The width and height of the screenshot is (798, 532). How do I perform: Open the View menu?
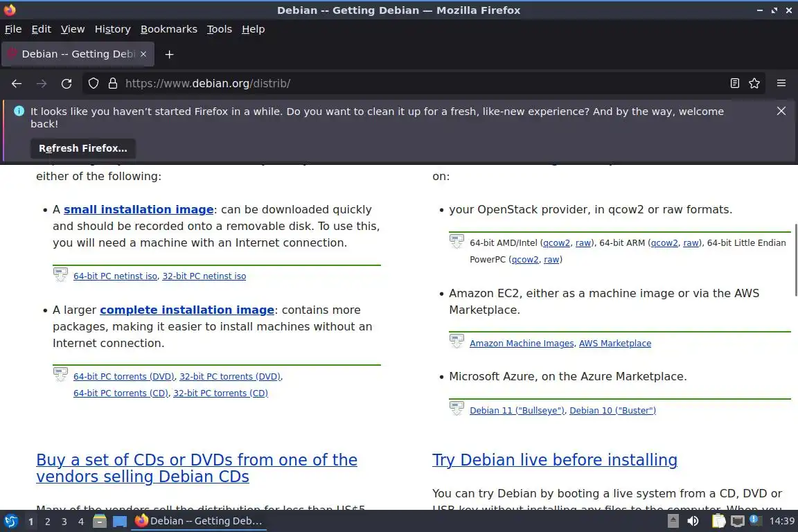73,29
